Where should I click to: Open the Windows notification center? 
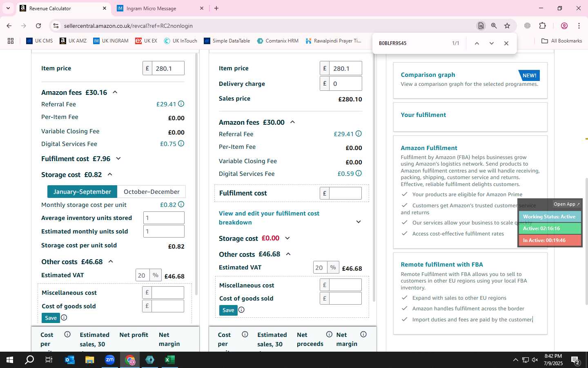pos(575,360)
